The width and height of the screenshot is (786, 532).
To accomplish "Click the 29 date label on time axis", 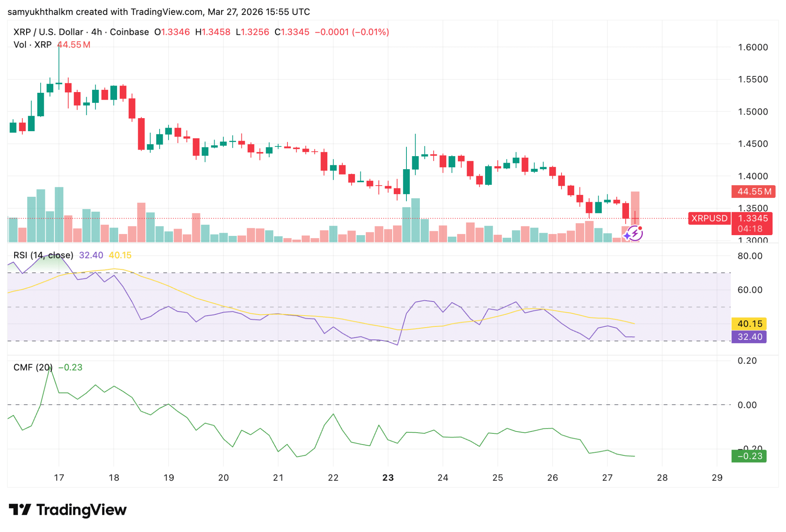I will point(717,478).
